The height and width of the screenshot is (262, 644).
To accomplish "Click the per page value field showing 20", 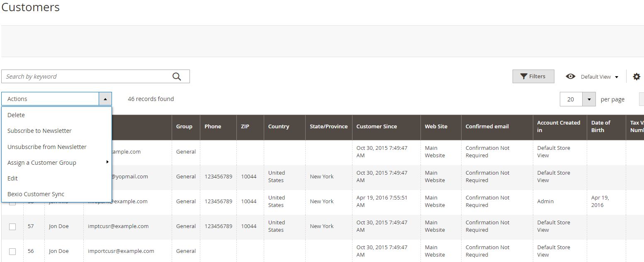I will [571, 99].
